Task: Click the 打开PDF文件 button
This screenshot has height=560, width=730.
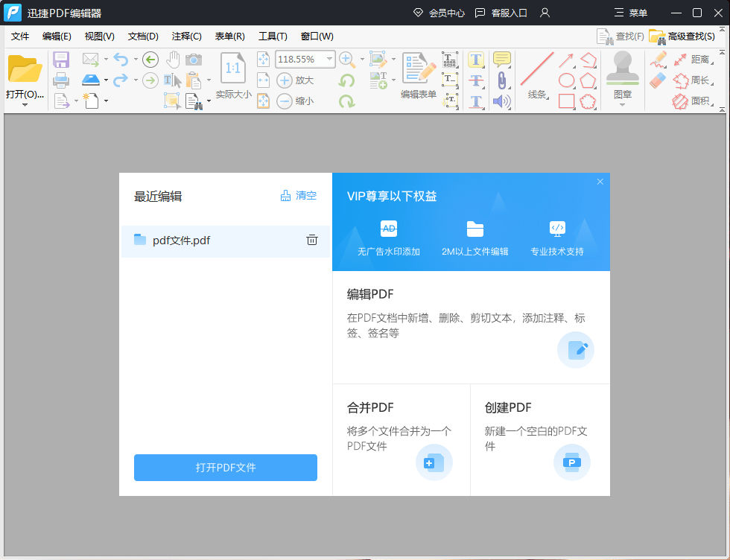Action: (226, 468)
